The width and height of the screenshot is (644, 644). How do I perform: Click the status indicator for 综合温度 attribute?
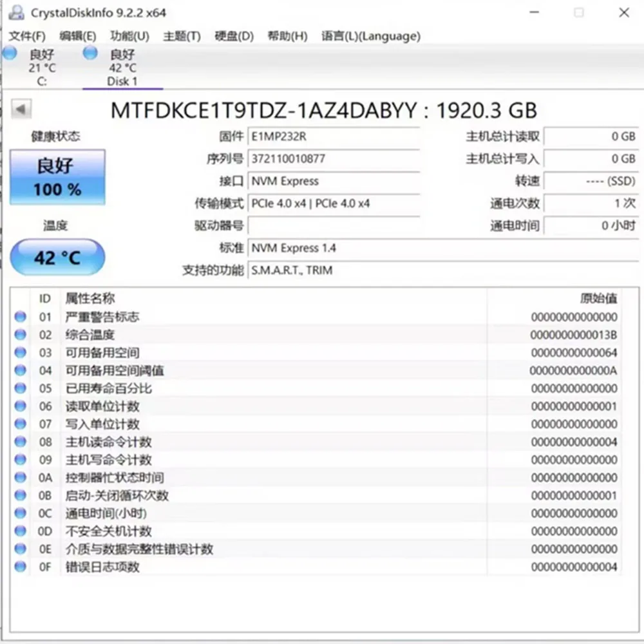click(20, 334)
